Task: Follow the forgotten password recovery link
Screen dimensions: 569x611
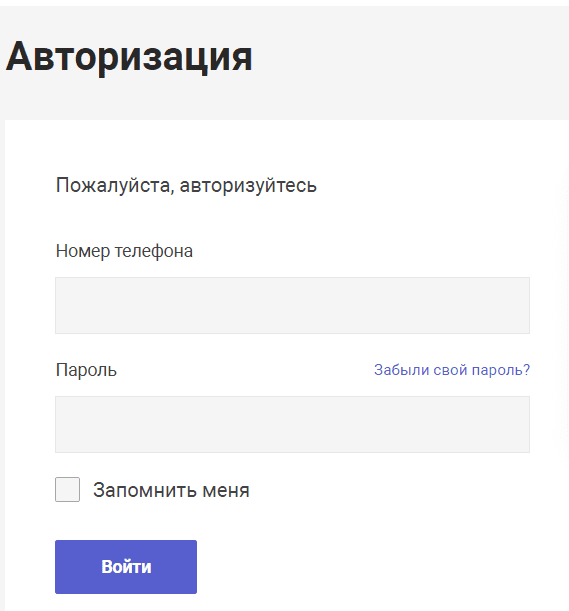Action: [452, 370]
